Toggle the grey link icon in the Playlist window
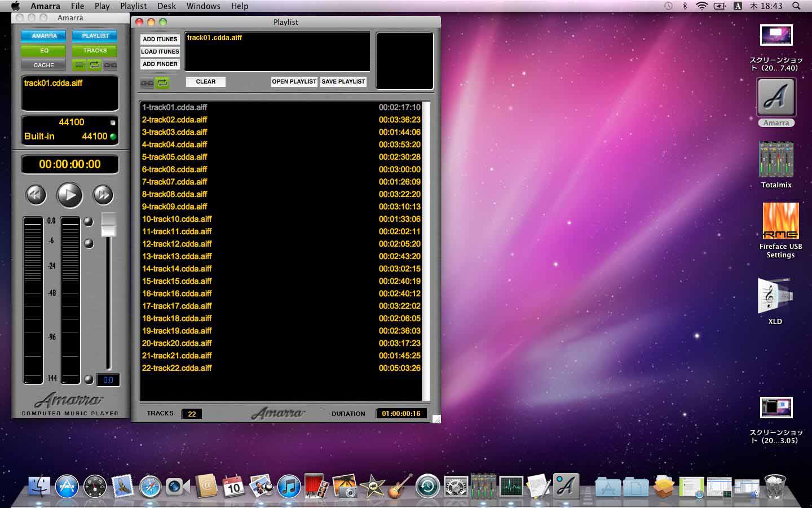This screenshot has height=508, width=812. (x=147, y=83)
